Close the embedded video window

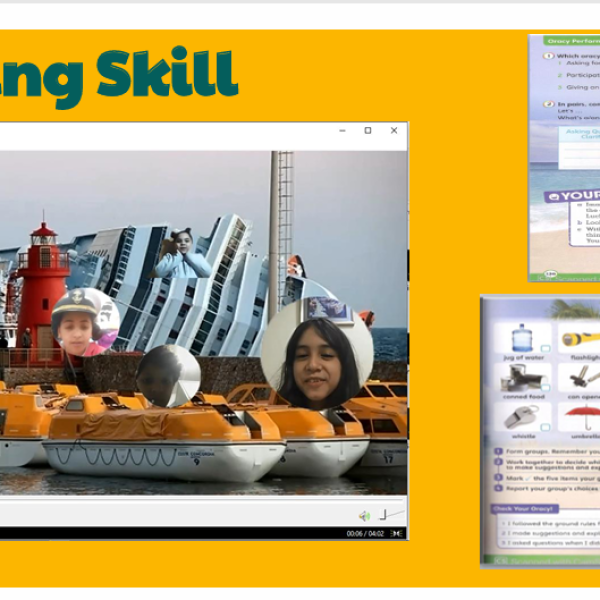pyautogui.click(x=394, y=131)
